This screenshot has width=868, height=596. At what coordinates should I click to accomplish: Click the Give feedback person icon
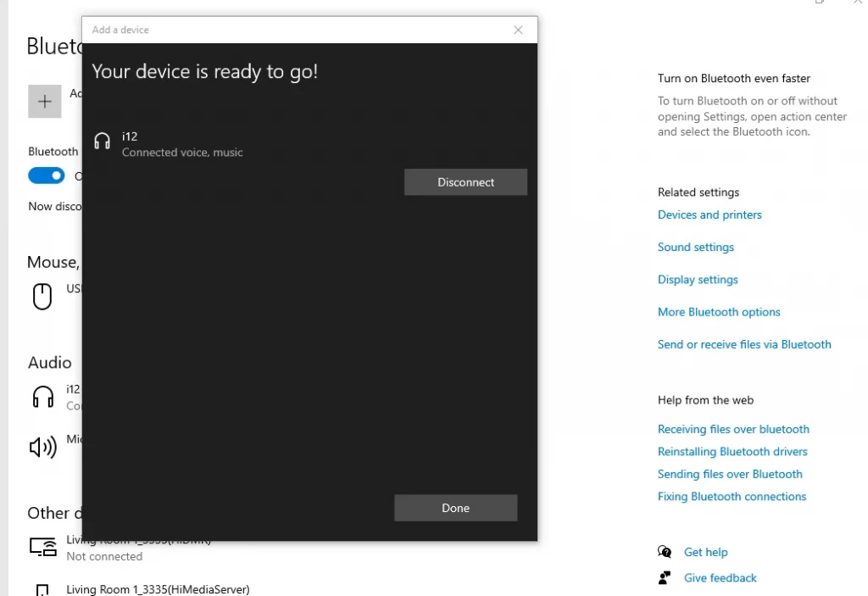[x=665, y=577]
